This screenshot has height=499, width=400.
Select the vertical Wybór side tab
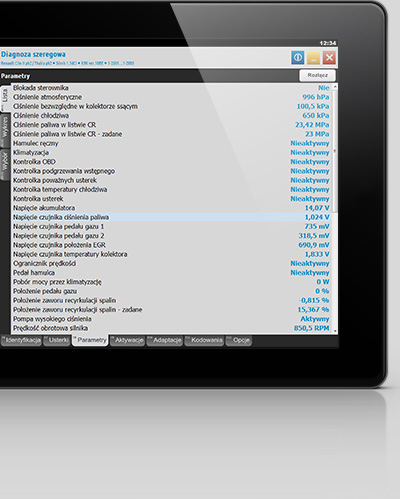(5, 165)
